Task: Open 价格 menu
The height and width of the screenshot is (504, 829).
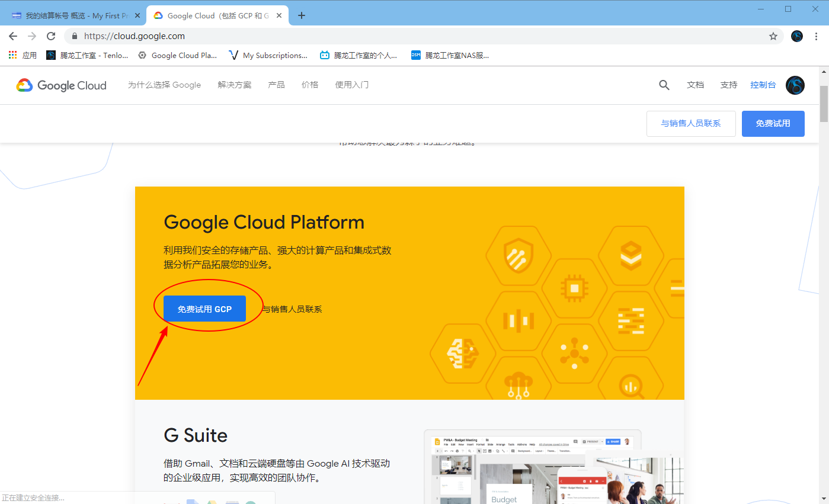Action: [310, 85]
